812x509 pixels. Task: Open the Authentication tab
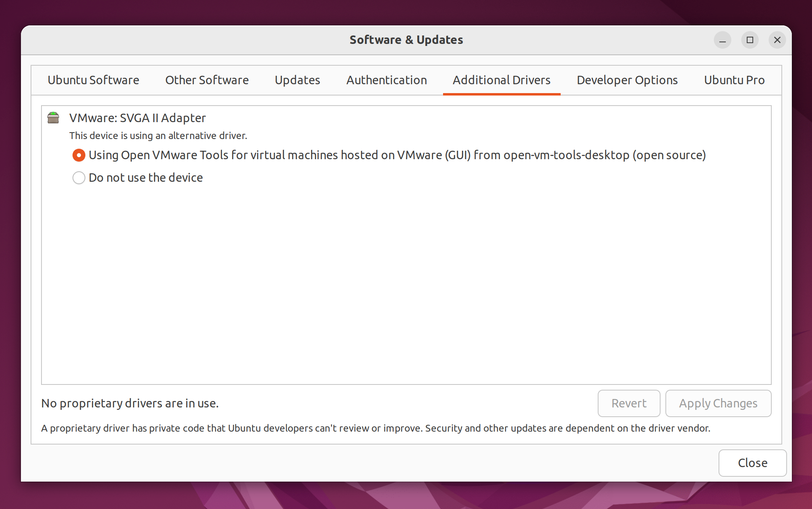(x=387, y=80)
